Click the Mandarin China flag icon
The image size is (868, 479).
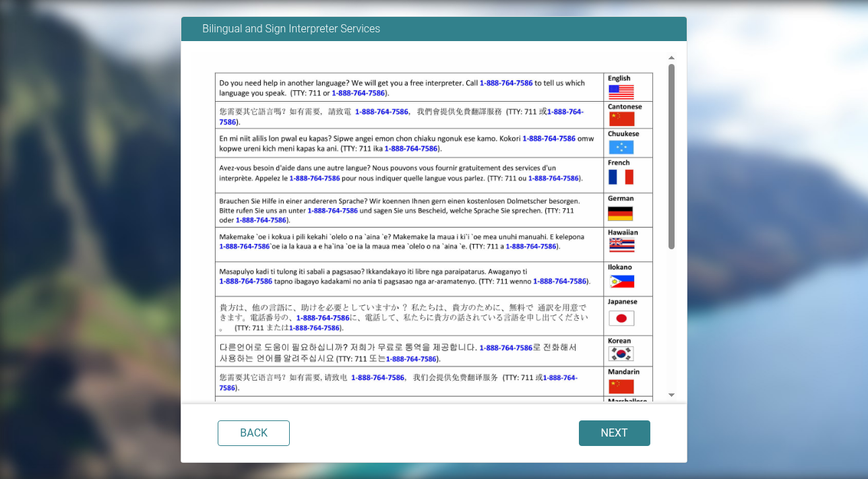click(x=621, y=386)
